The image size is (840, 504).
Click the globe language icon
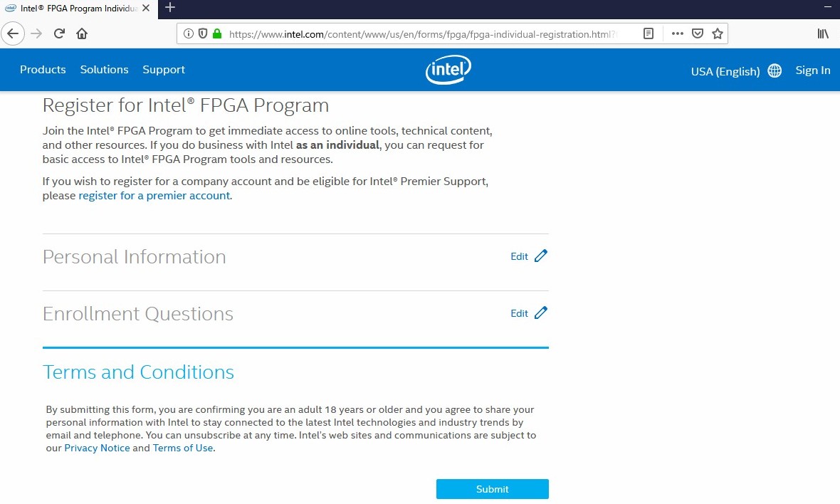click(x=775, y=70)
